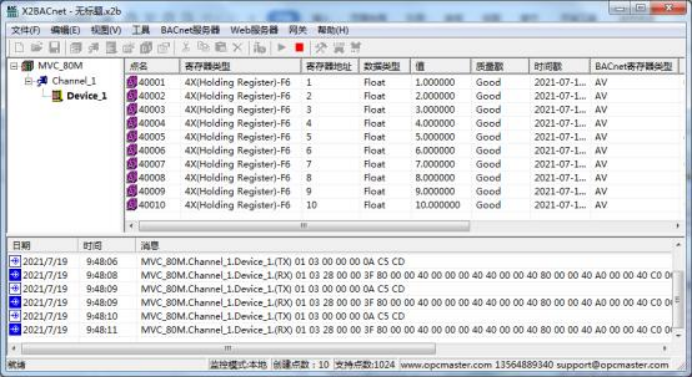This screenshot has height=378, width=692.
Task: Sort by the 寄存器地址 column header
Action: click(x=330, y=66)
